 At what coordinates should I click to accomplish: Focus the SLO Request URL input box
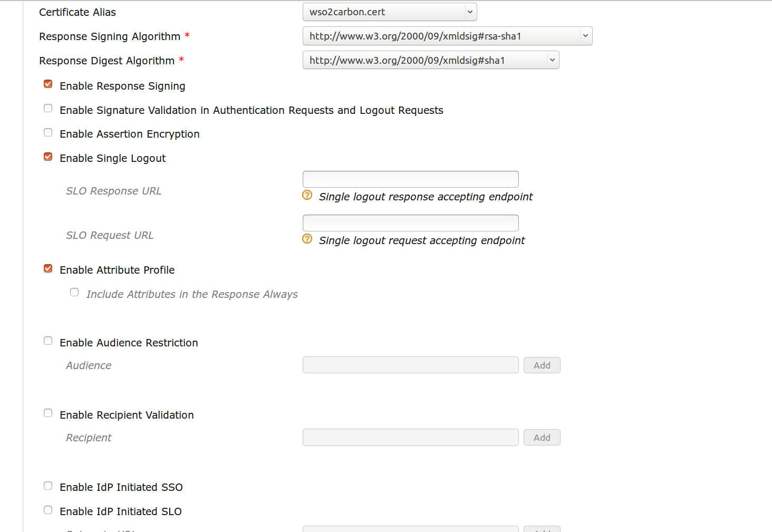point(410,223)
